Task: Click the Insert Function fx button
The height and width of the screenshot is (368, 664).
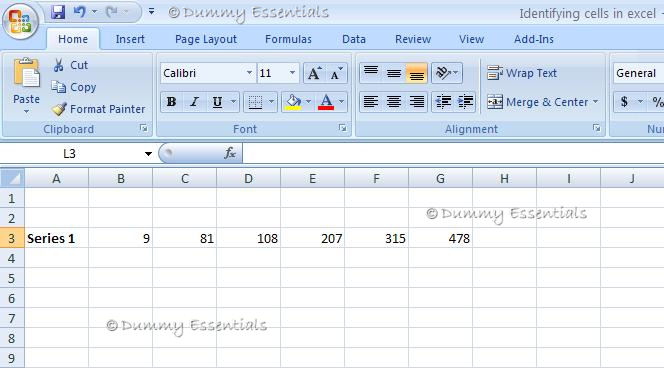Action: click(230, 153)
